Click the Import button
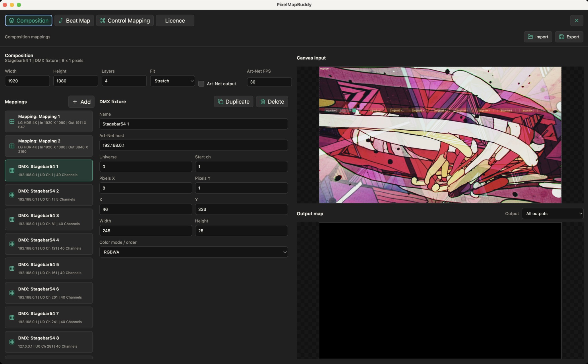The height and width of the screenshot is (364, 588). coord(538,37)
